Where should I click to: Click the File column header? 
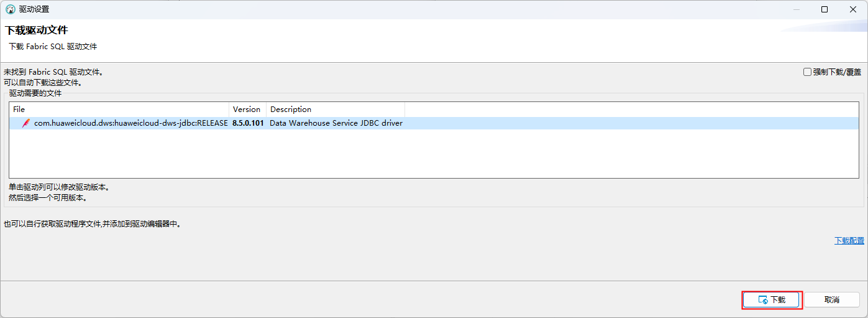119,110
